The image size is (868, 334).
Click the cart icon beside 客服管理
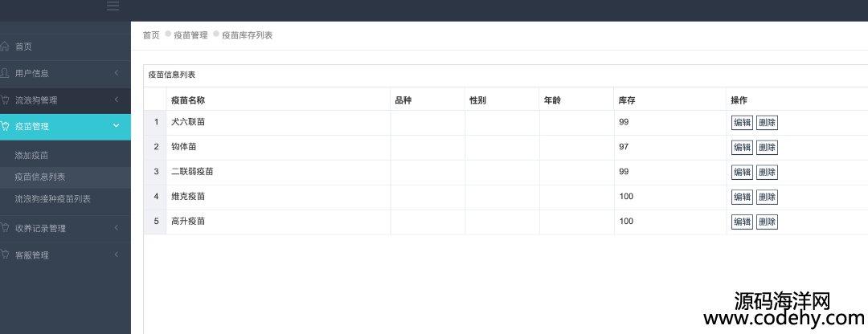point(5,255)
